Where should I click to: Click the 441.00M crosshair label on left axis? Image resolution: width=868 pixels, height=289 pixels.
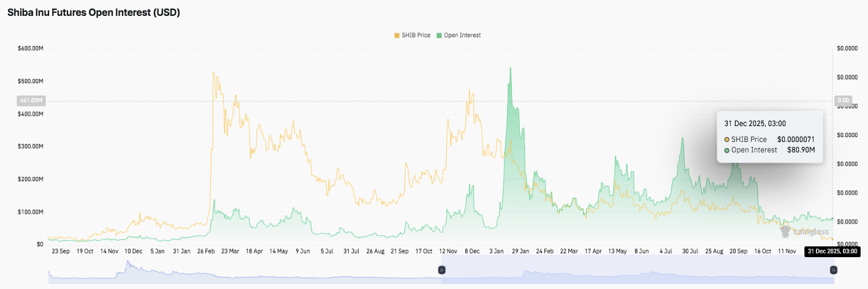pyautogui.click(x=31, y=100)
